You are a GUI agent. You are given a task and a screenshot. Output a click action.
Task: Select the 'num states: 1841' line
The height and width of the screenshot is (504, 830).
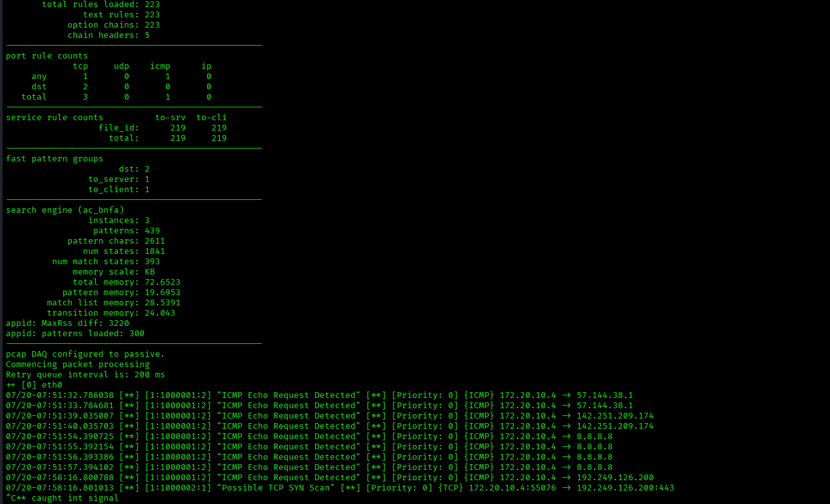click(x=124, y=251)
